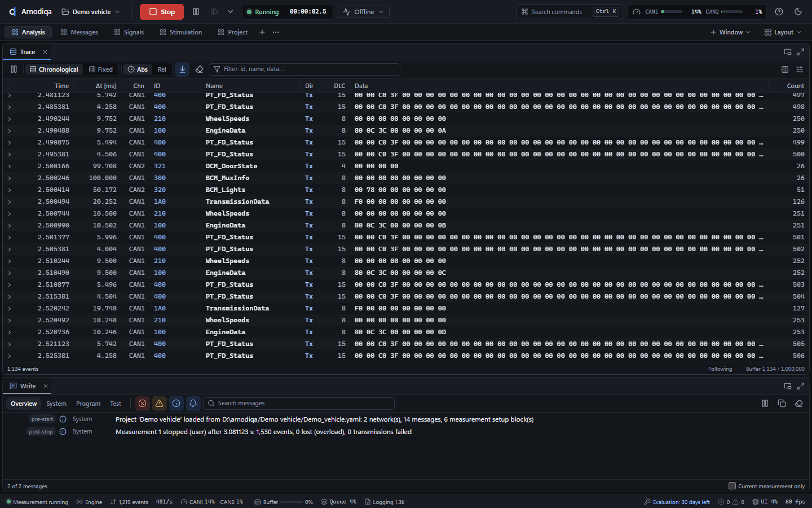Close the Trace tab
The image size is (812, 508).
tap(45, 52)
